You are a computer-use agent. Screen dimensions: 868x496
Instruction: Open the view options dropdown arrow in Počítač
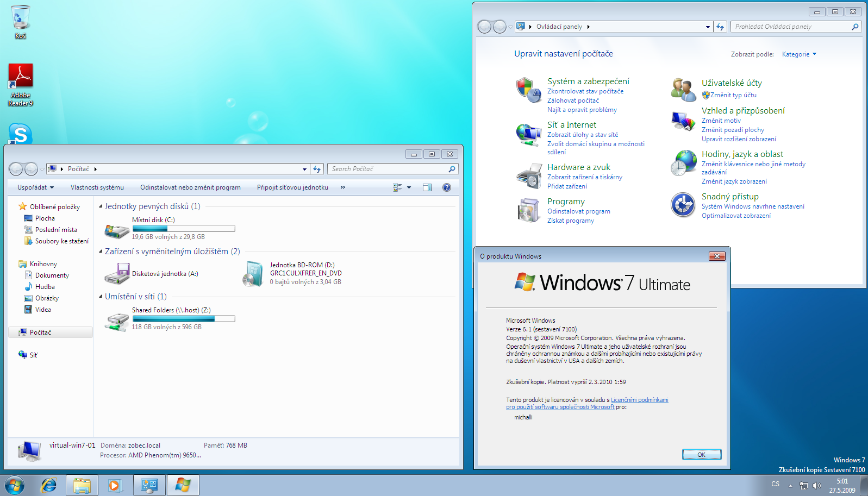409,187
